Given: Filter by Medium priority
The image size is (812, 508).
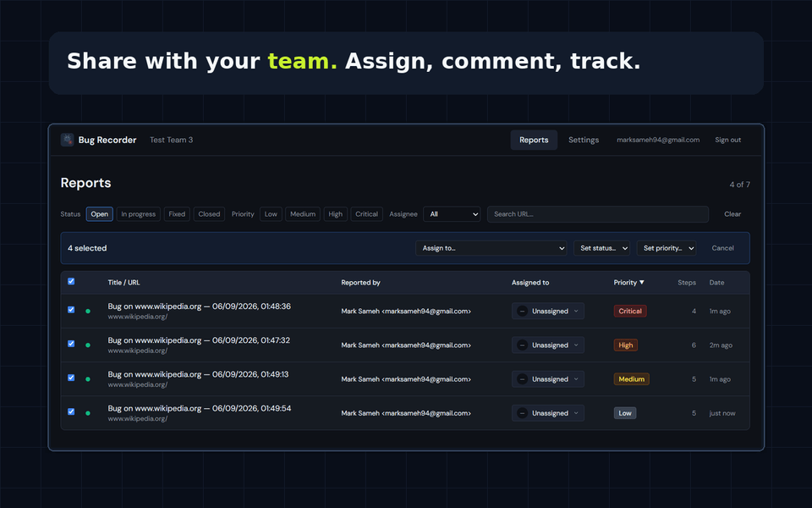Looking at the screenshot, I should point(303,214).
